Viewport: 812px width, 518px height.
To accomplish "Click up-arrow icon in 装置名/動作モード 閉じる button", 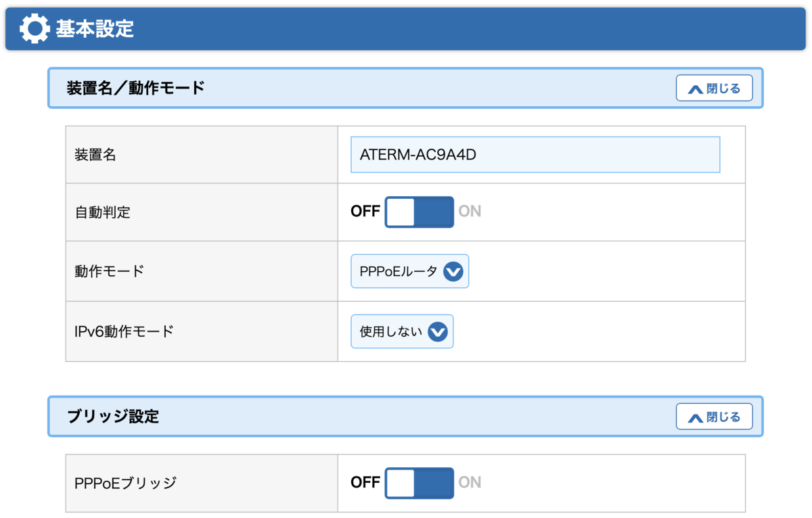I will point(695,89).
